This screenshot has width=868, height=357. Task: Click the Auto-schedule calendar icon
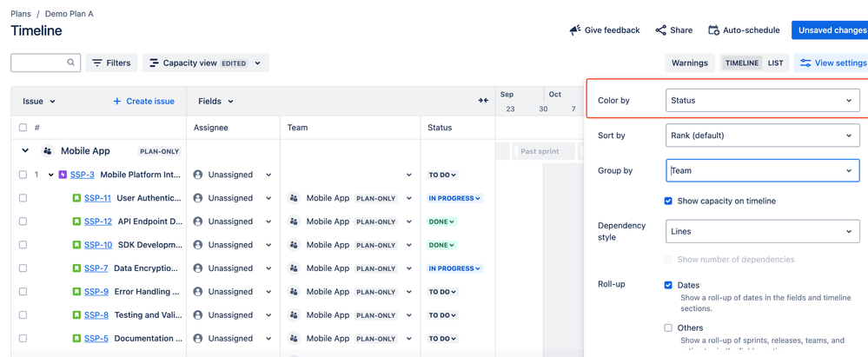click(713, 30)
